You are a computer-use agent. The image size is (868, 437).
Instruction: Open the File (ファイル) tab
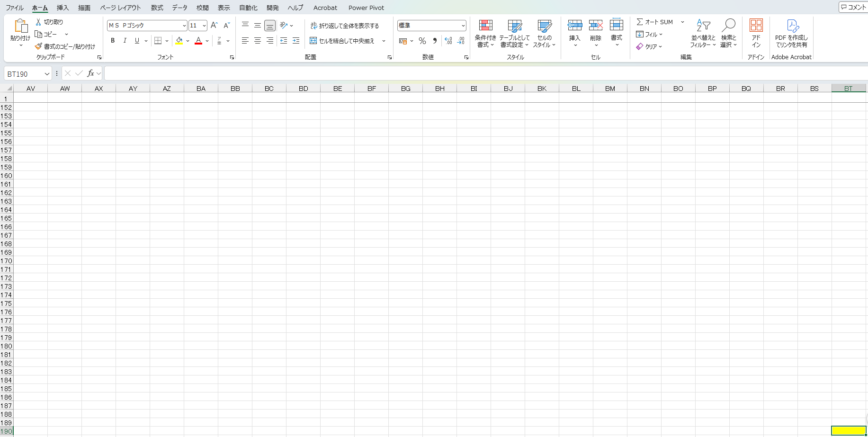pyautogui.click(x=15, y=8)
